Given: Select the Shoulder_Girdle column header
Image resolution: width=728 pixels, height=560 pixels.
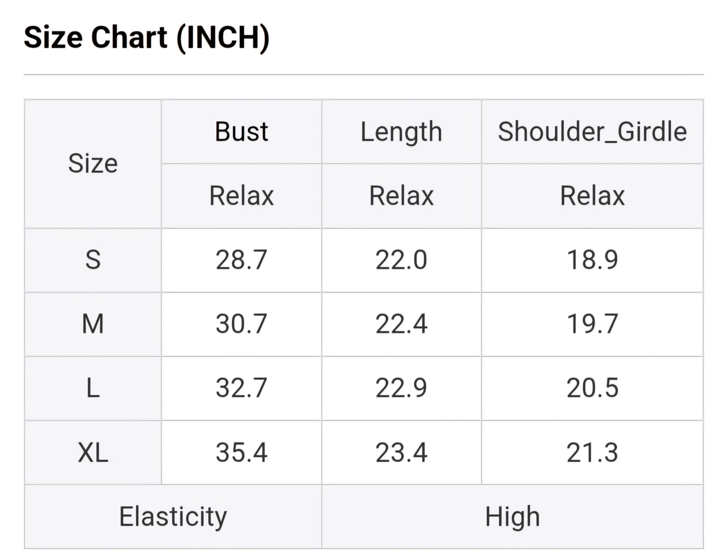Looking at the screenshot, I should point(592,132).
